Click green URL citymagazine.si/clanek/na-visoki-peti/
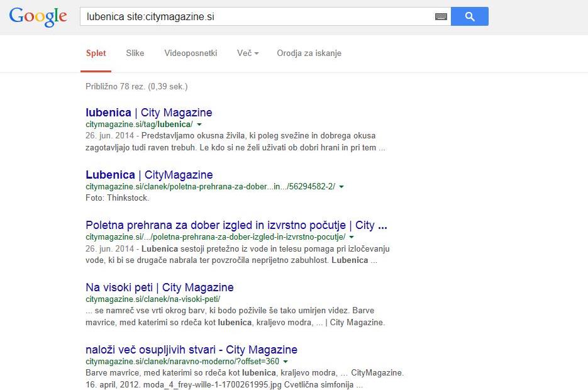The width and height of the screenshot is (588, 390). (153, 299)
